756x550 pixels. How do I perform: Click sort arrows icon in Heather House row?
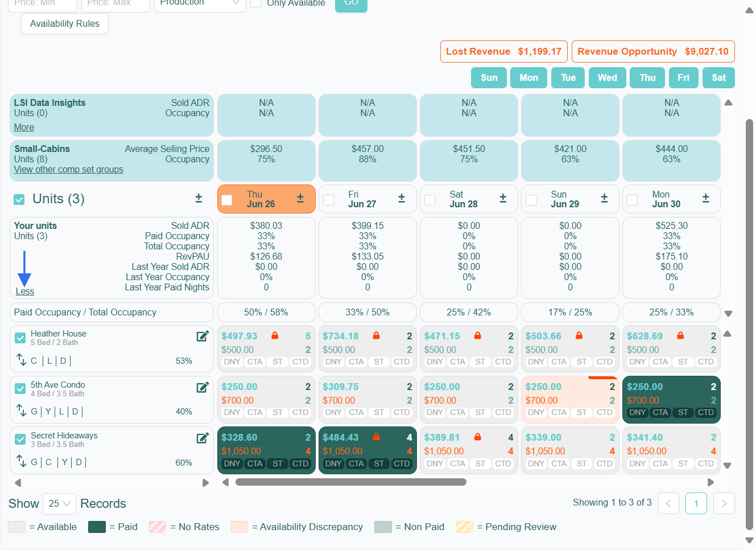click(21, 360)
